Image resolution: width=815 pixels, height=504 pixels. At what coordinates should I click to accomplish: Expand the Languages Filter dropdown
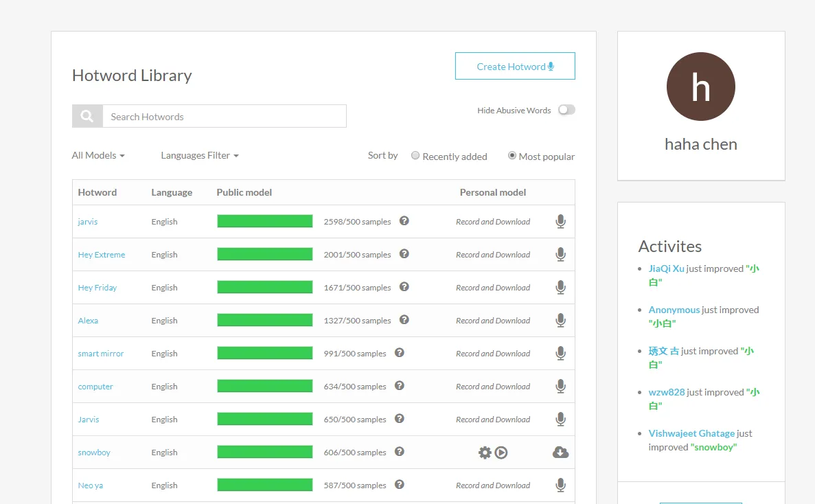200,155
